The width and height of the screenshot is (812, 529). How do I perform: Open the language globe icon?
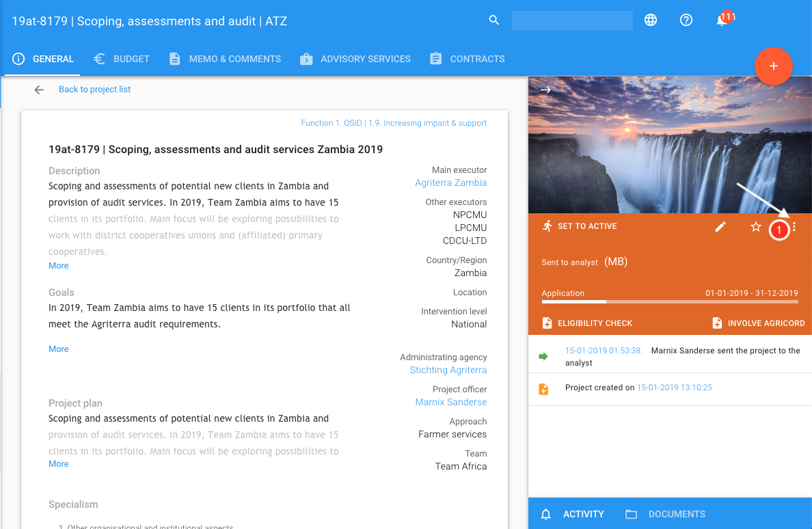click(x=651, y=21)
